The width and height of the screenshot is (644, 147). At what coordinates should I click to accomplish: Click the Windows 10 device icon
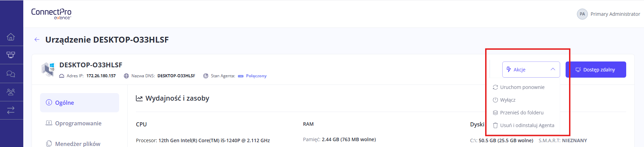[48, 69]
